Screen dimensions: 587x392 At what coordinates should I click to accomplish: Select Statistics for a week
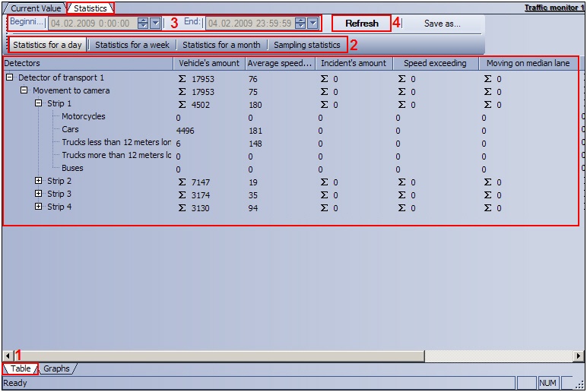(132, 45)
